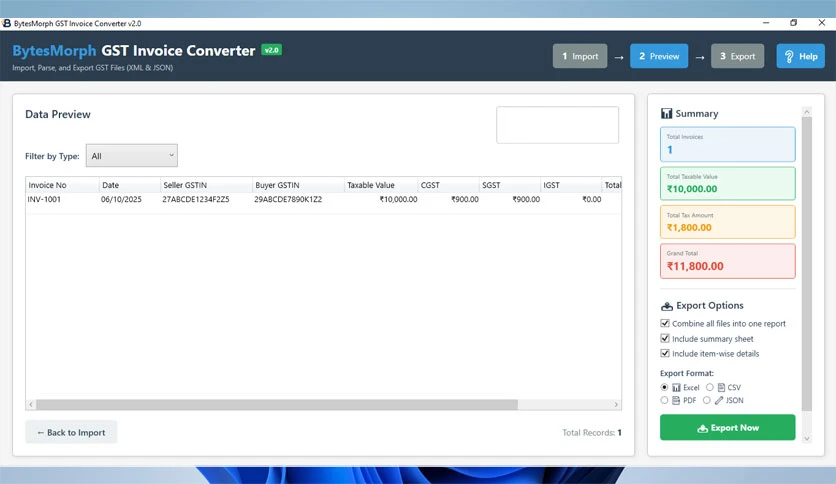The image size is (836, 484).
Task: Click the v2.0 version badge
Action: pos(271,50)
